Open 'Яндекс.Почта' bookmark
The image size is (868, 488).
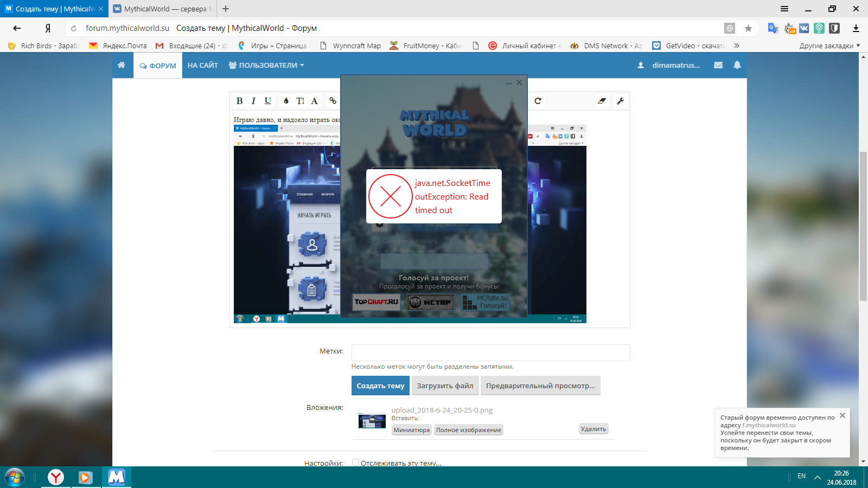118,46
